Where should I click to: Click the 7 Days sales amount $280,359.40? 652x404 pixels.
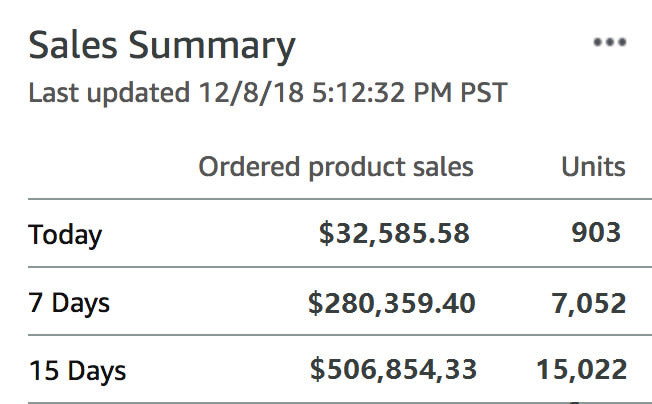tap(392, 302)
